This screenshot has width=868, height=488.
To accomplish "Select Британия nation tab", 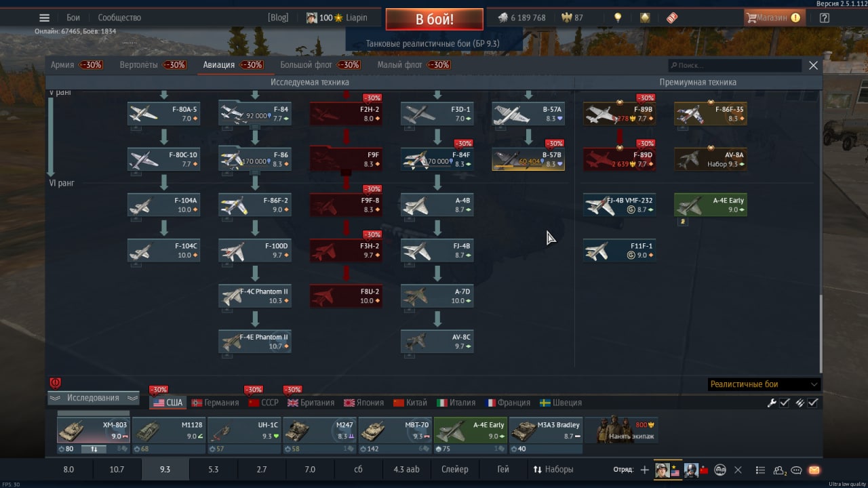I will pos(311,403).
